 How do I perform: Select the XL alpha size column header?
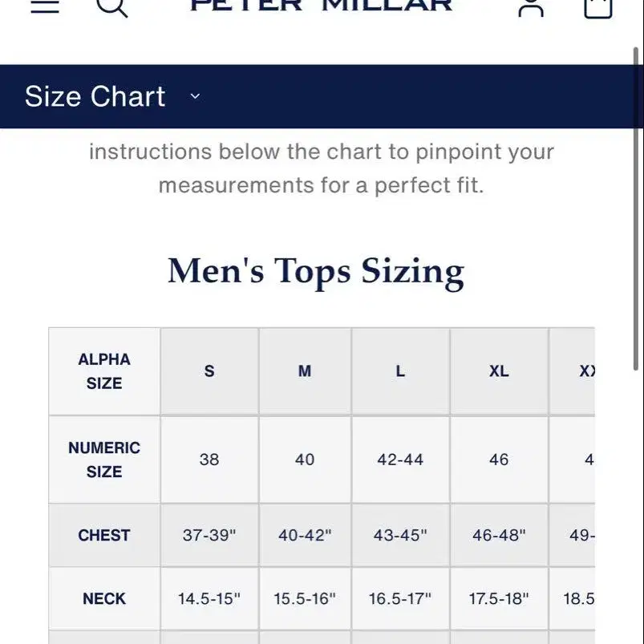click(499, 371)
